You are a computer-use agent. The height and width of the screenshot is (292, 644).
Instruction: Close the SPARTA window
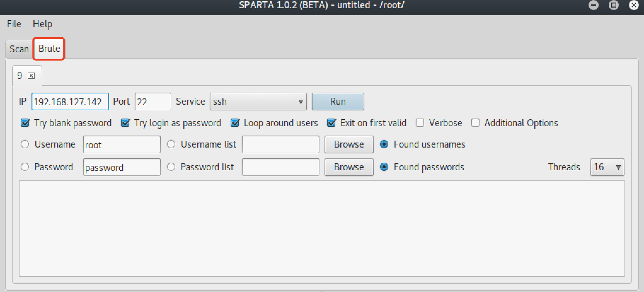634,5
